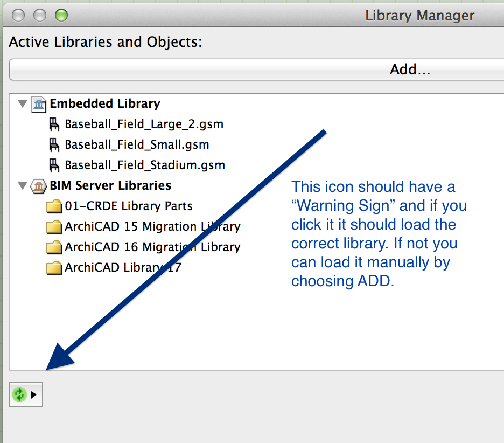504x443 pixels.
Task: Click the green Reload Libraries icon
Action: (x=20, y=394)
